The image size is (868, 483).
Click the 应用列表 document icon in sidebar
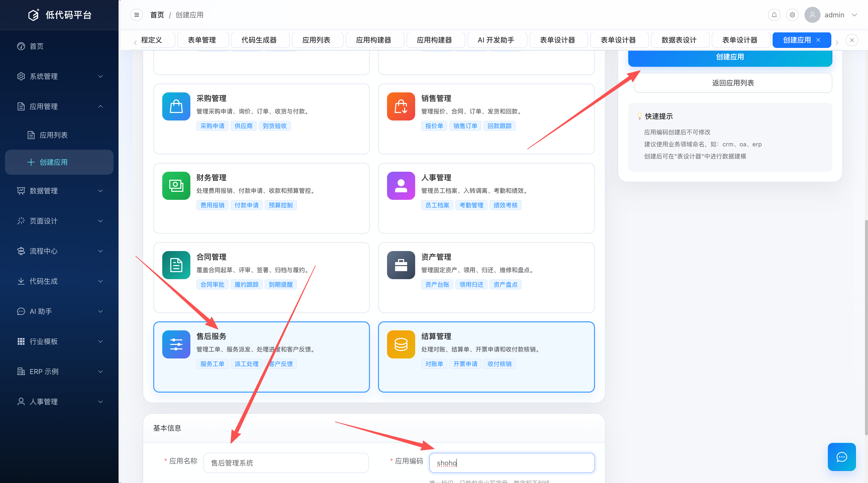31,135
